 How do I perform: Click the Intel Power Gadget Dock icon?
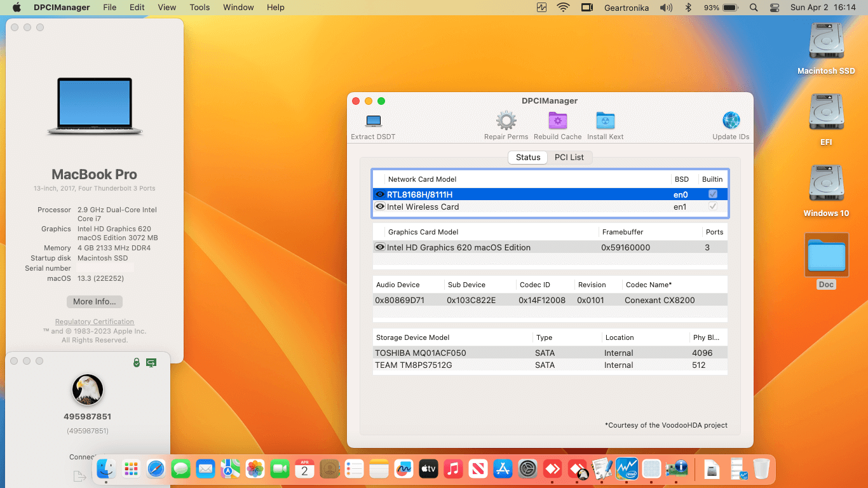click(x=627, y=469)
